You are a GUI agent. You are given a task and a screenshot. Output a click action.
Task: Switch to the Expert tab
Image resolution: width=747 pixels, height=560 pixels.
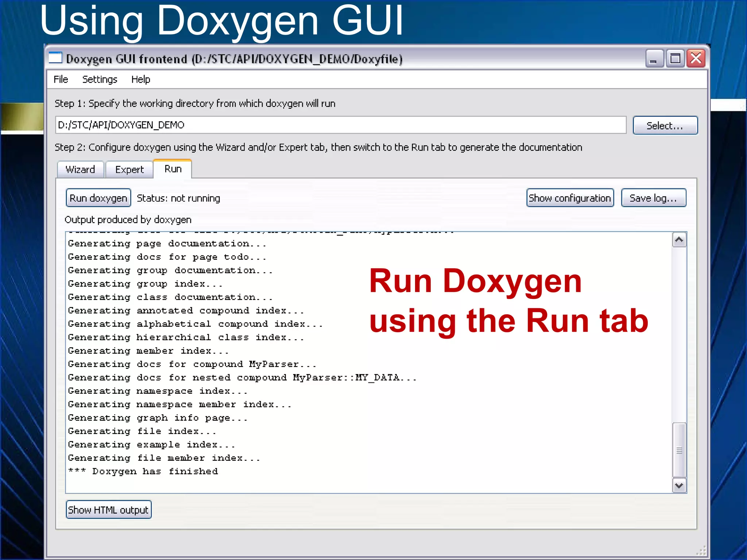pyautogui.click(x=129, y=170)
